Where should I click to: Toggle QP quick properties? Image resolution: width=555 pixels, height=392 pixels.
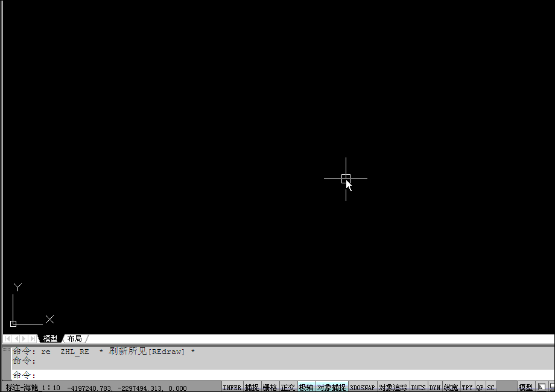pos(480,387)
